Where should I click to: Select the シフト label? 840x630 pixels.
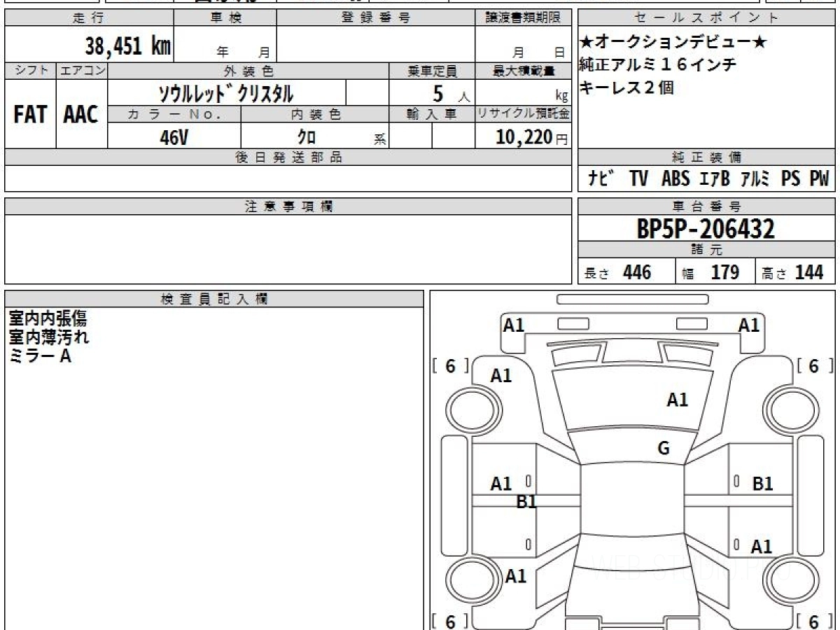pyautogui.click(x=30, y=71)
